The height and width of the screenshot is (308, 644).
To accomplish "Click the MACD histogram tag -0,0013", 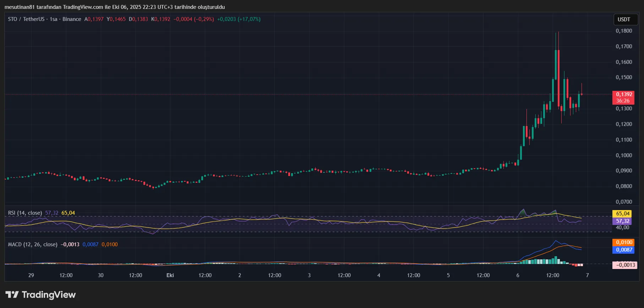I will tap(624, 265).
